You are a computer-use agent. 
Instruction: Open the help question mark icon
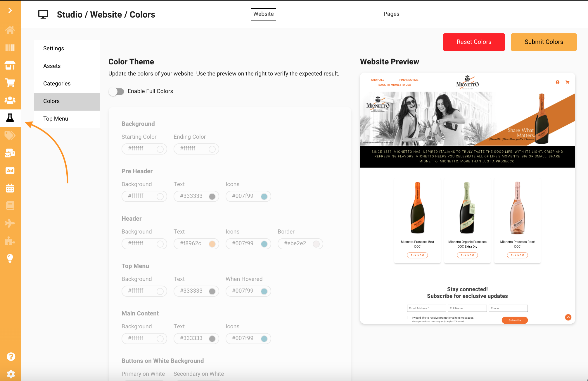click(x=11, y=357)
